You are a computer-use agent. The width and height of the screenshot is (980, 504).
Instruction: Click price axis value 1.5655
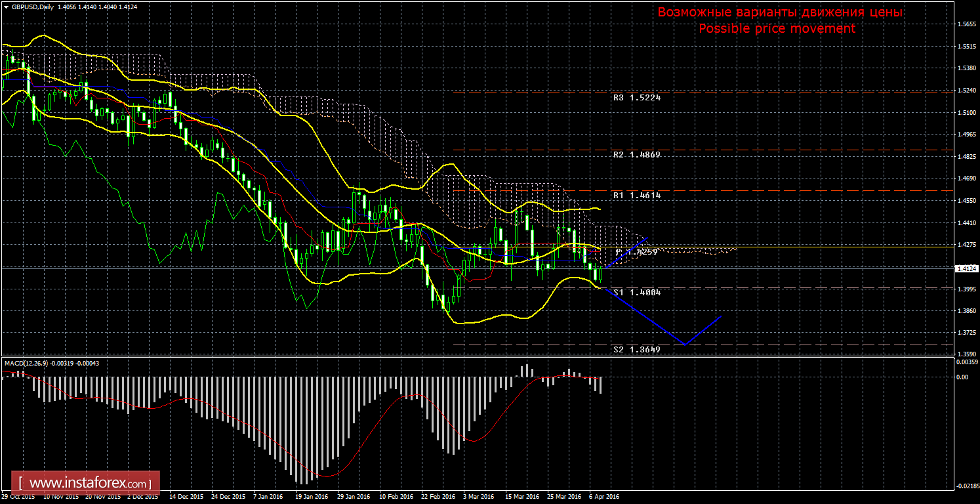pyautogui.click(x=967, y=24)
